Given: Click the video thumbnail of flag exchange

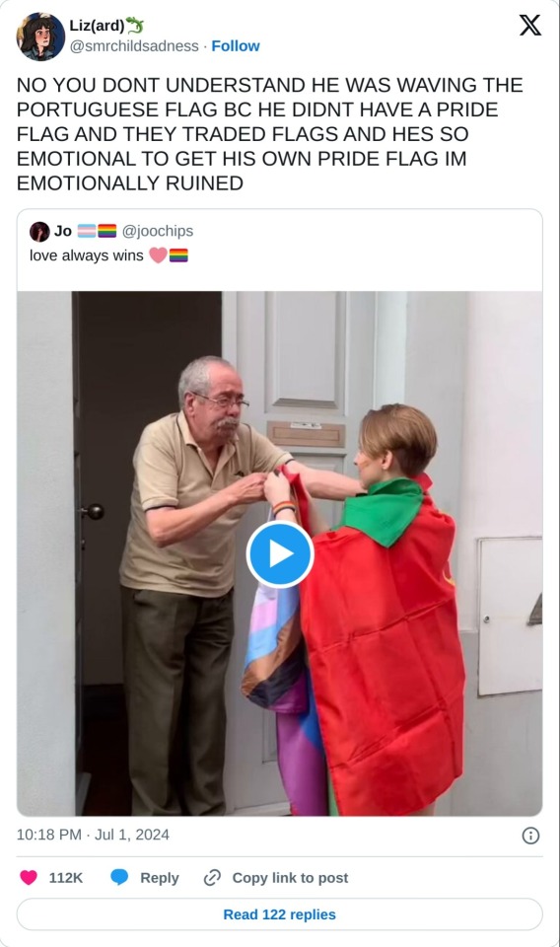Looking at the screenshot, I should (279, 553).
